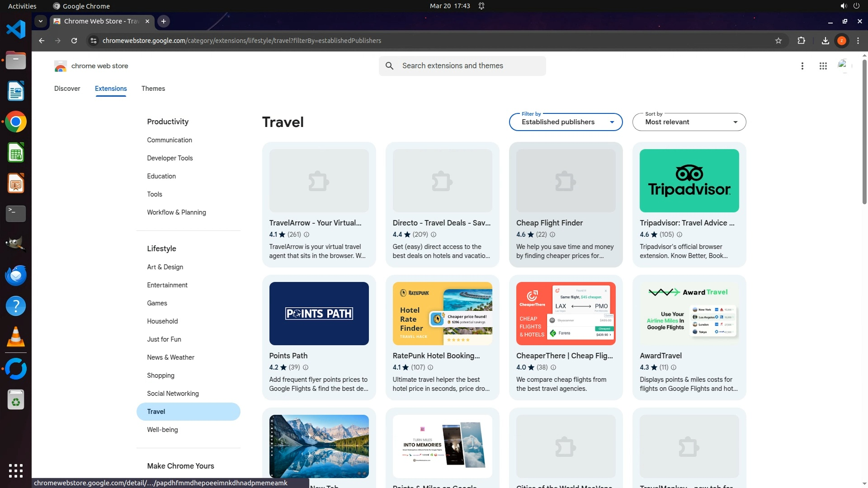Open the Tripadvisor extension thumbnail

(x=689, y=181)
